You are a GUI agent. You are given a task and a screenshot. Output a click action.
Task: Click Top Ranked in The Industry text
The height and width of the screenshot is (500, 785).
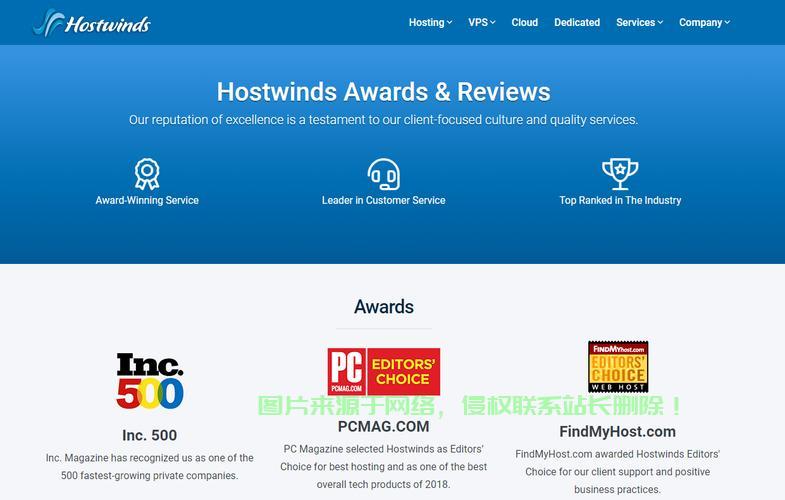tap(620, 200)
